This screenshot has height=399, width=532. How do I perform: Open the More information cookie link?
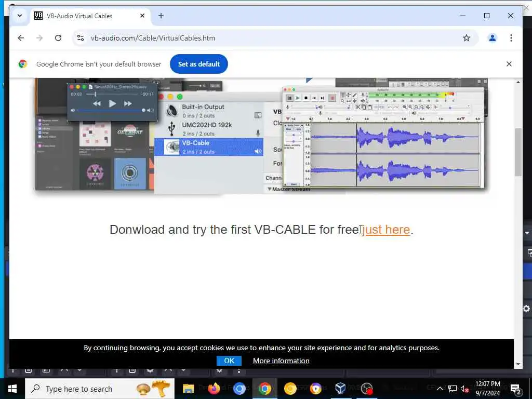(281, 361)
